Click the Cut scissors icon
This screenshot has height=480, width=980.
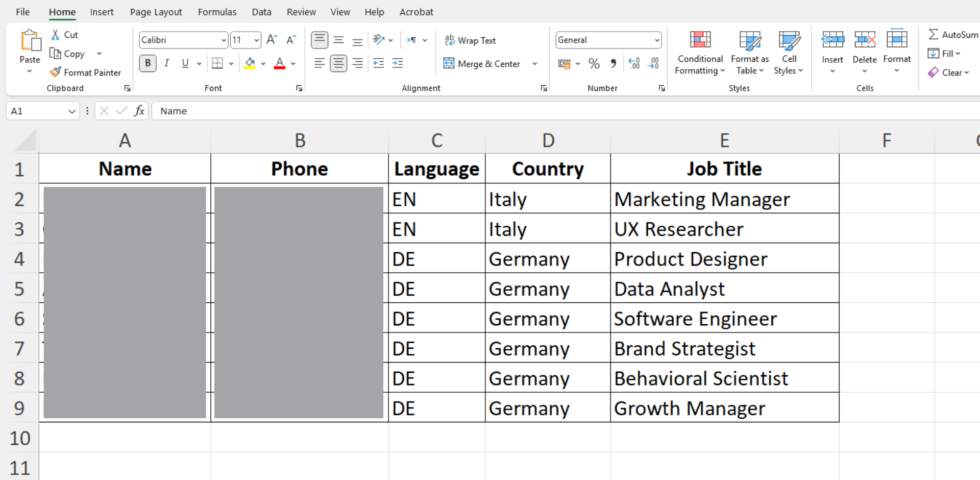[56, 35]
